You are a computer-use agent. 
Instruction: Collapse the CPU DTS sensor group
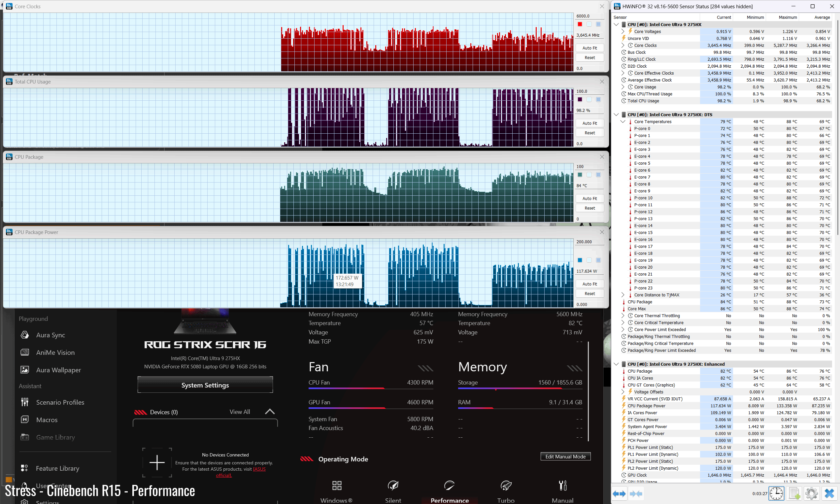coord(616,115)
